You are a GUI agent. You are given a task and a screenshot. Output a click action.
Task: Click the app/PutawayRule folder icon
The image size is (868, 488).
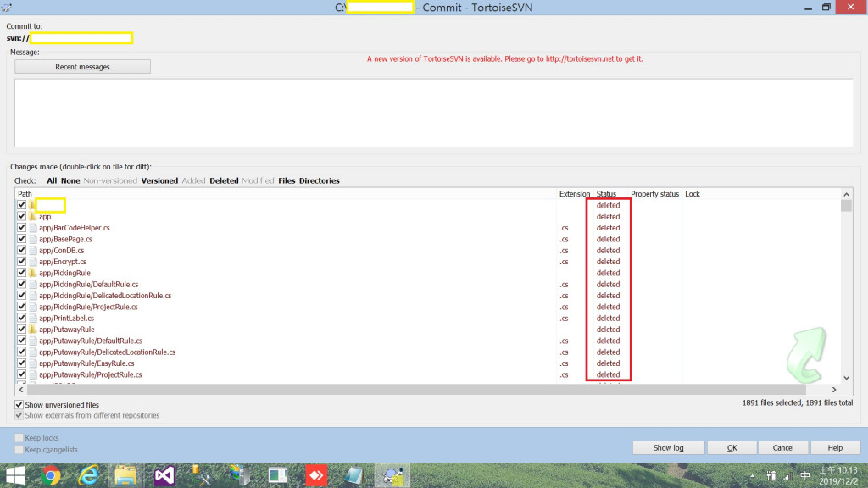(33, 330)
